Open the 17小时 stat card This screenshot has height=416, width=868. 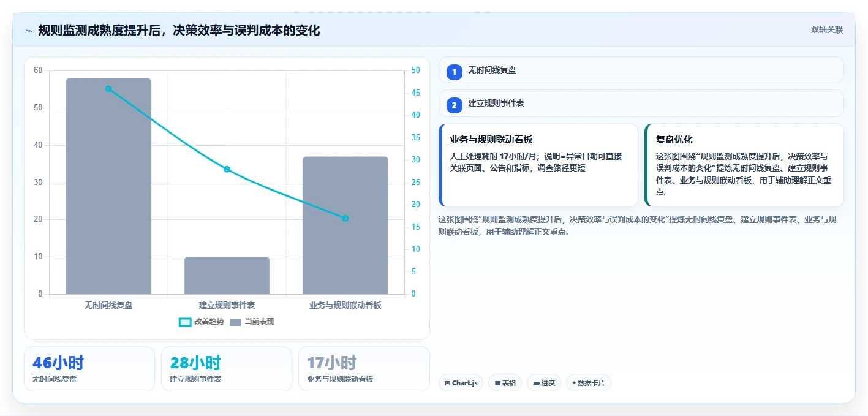pos(364,369)
